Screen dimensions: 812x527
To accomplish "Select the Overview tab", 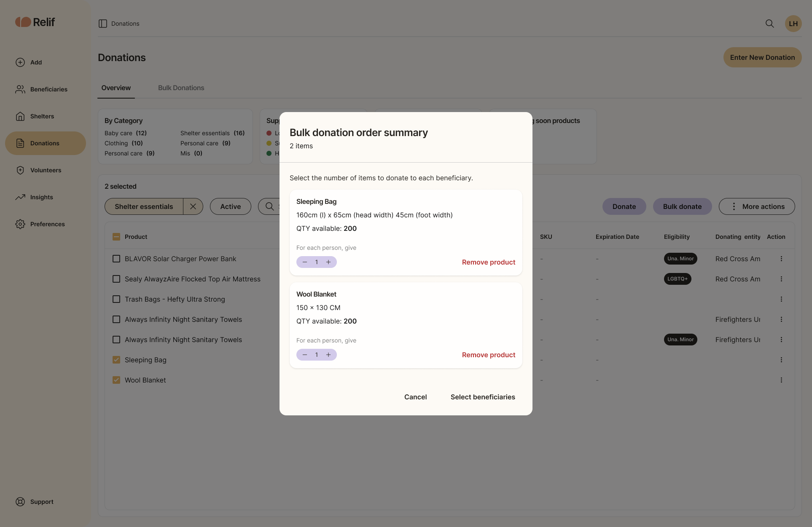I will [x=116, y=88].
